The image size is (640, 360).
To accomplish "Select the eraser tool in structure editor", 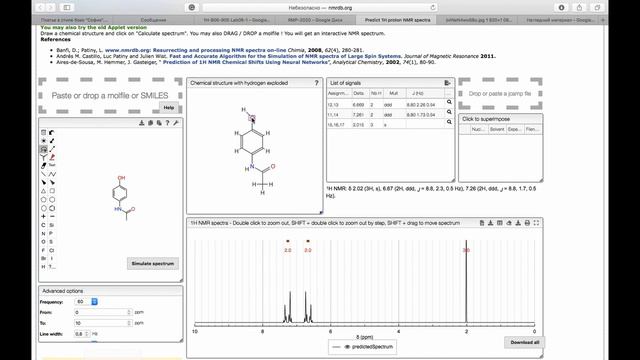I will (43, 165).
